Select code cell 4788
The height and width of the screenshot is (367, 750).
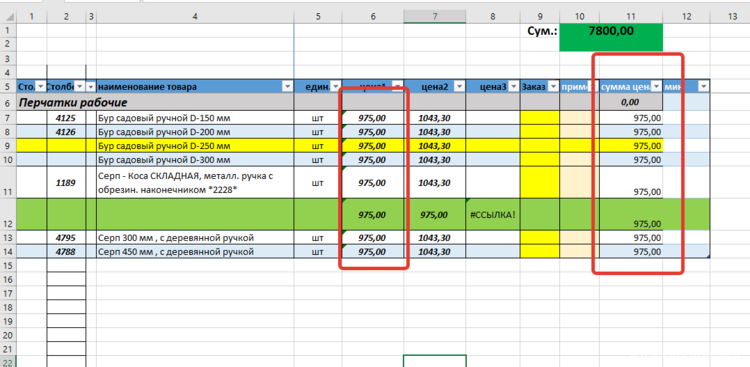click(x=66, y=252)
